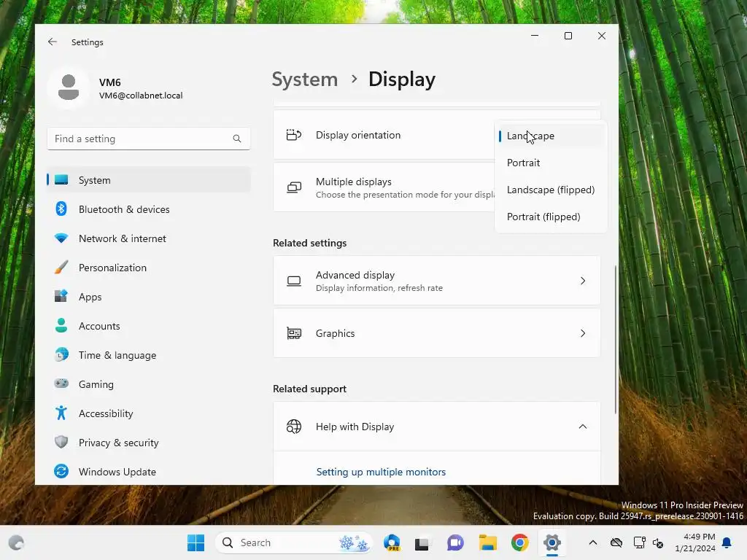Show hidden tray icons chevron
The height and width of the screenshot is (560, 747).
pyautogui.click(x=592, y=542)
